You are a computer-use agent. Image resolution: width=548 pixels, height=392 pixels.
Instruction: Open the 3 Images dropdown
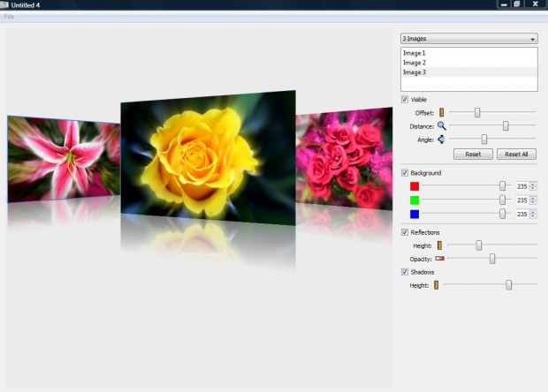(x=468, y=39)
